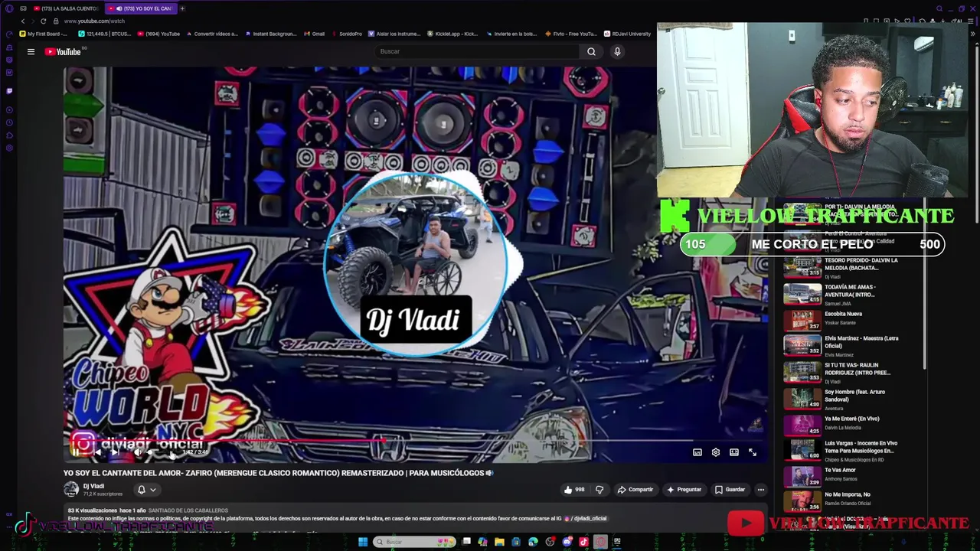Pause the video with the player button

point(76,452)
